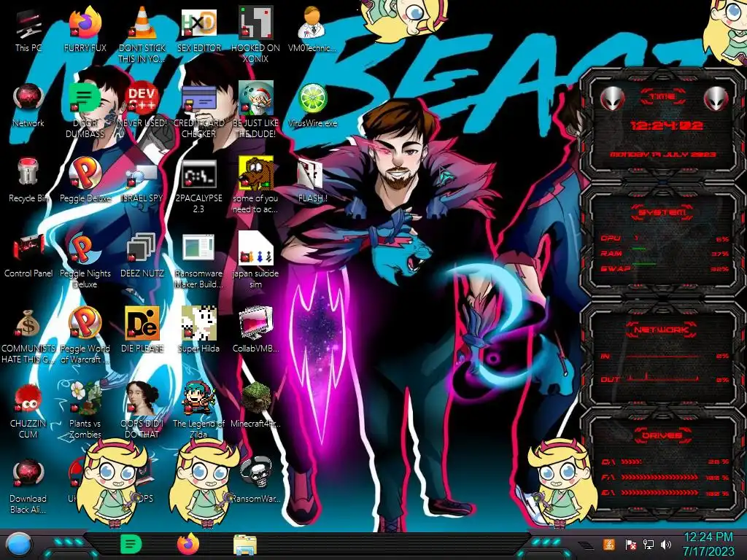Select the DEEZ NUTZ stacked-windows shortcut
This screenshot has width=747, height=560.
coord(142,255)
